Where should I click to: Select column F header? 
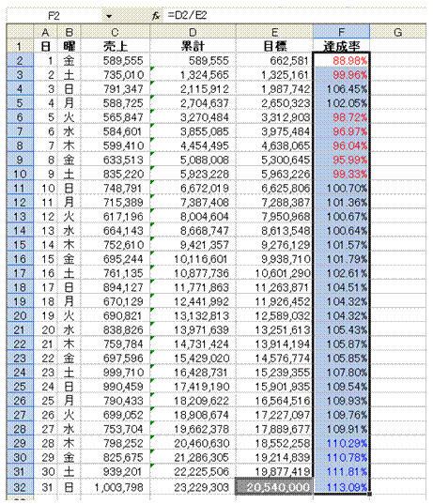(341, 32)
